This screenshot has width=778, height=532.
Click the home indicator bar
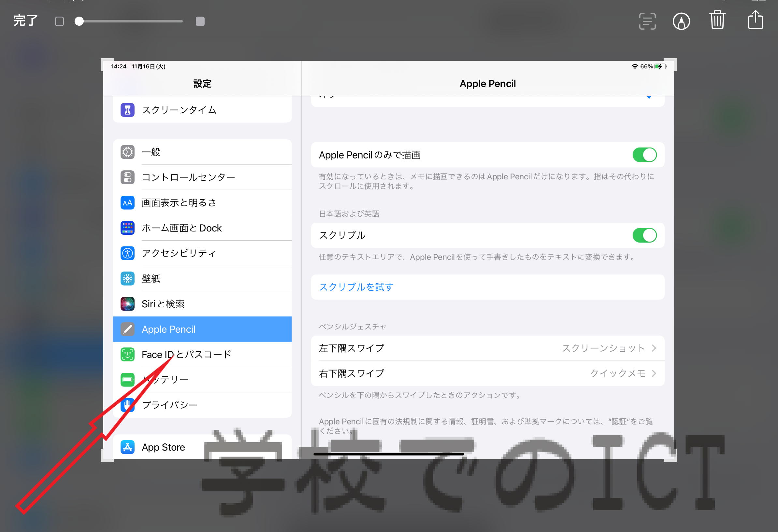(x=389, y=454)
